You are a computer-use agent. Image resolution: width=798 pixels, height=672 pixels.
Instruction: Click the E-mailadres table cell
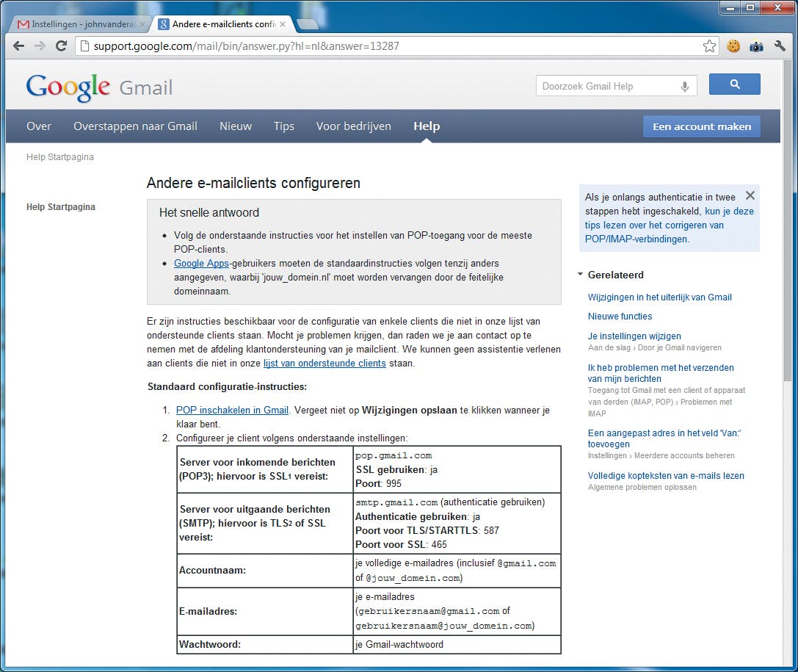[x=264, y=612]
